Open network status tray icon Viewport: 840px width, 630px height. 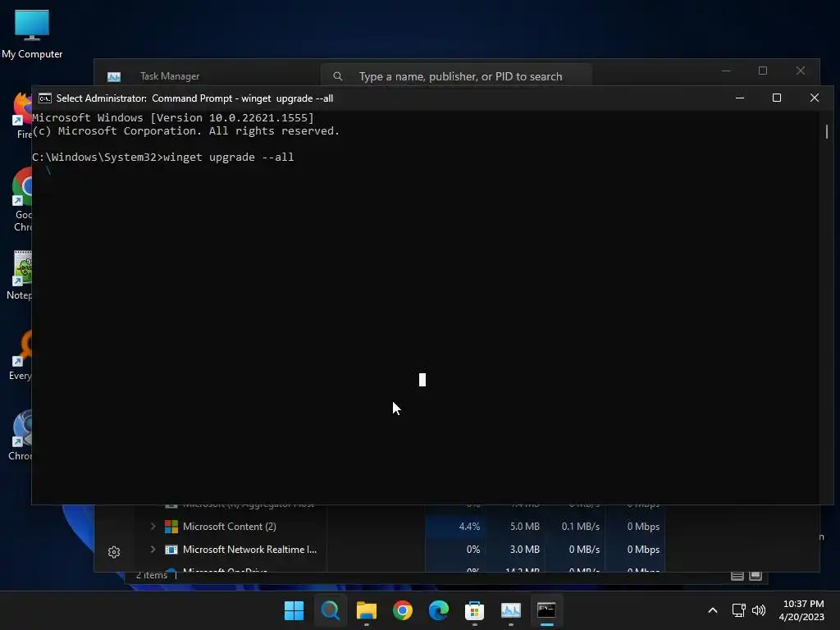click(739, 610)
